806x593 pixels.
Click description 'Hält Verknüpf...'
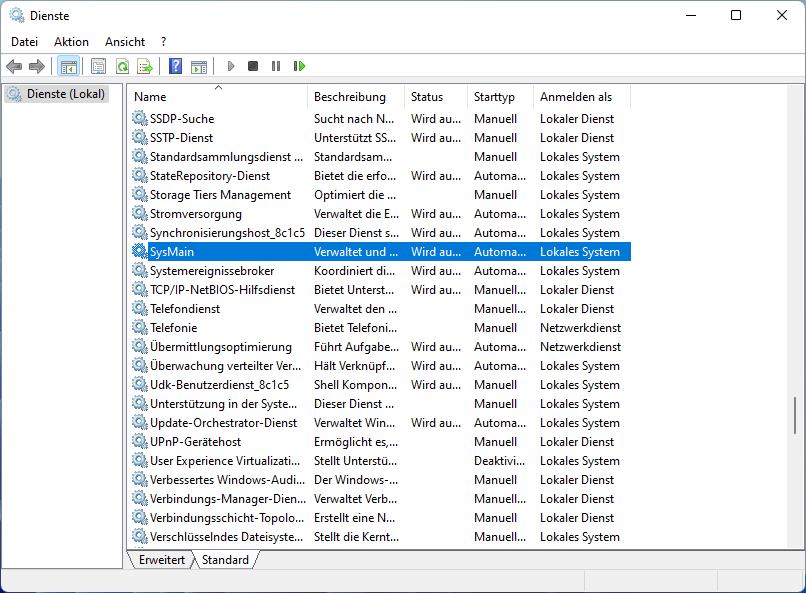(x=355, y=366)
